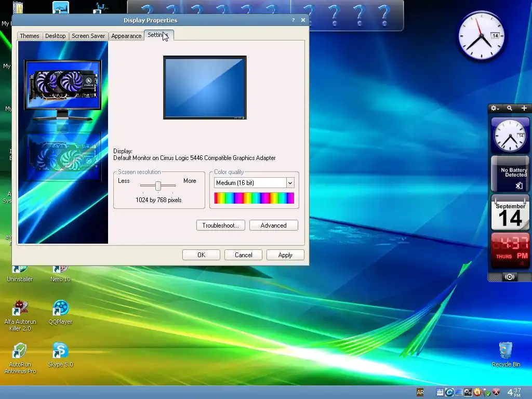The width and height of the screenshot is (532, 399).
Task: Click the dialog help question mark button
Action: click(x=293, y=20)
